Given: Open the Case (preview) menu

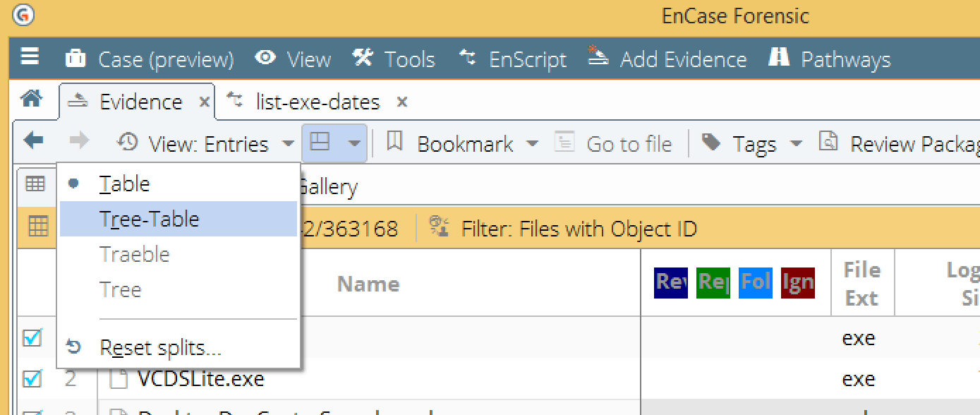Looking at the screenshot, I should coord(150,59).
